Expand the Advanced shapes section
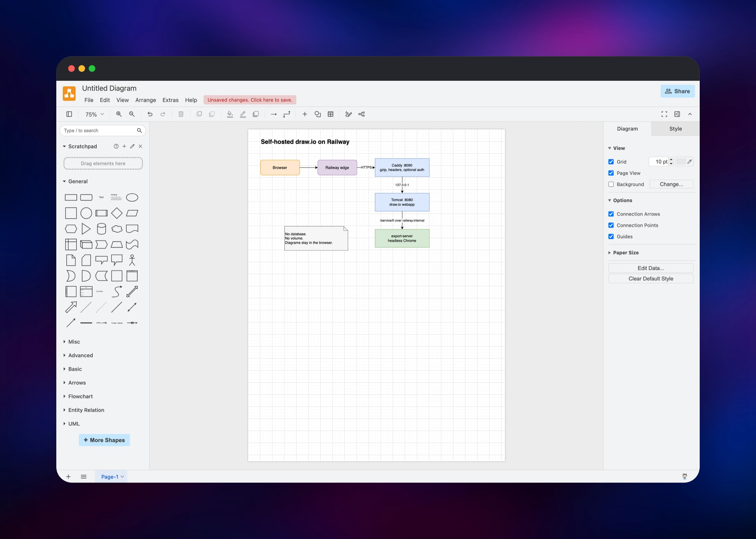The width and height of the screenshot is (756, 539). 78,355
